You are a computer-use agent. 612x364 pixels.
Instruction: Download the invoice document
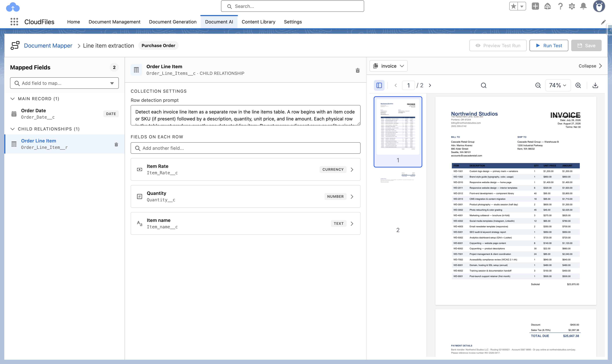click(595, 85)
